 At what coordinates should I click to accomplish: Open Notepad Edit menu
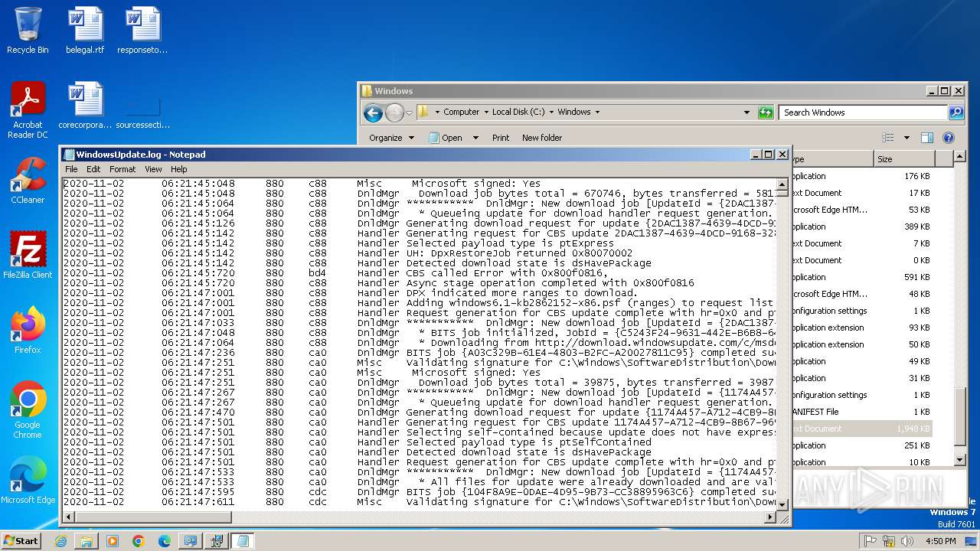click(93, 169)
